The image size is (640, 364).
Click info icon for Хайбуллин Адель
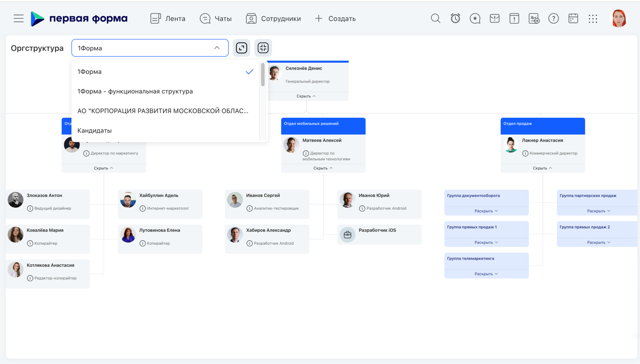click(142, 209)
